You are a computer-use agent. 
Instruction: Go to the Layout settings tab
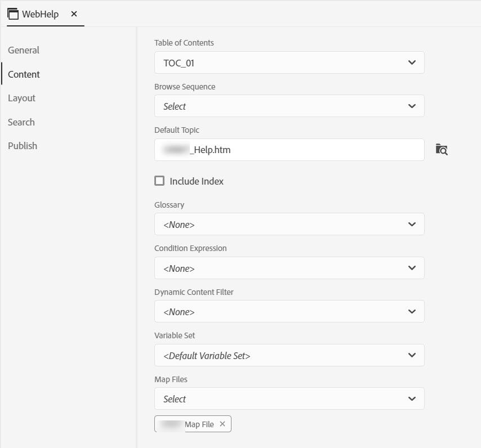click(x=21, y=98)
